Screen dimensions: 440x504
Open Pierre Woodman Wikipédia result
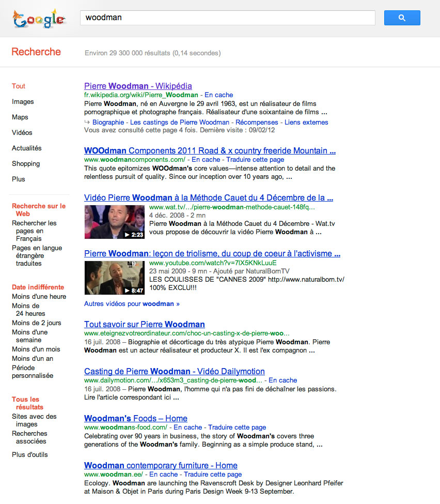click(x=138, y=86)
